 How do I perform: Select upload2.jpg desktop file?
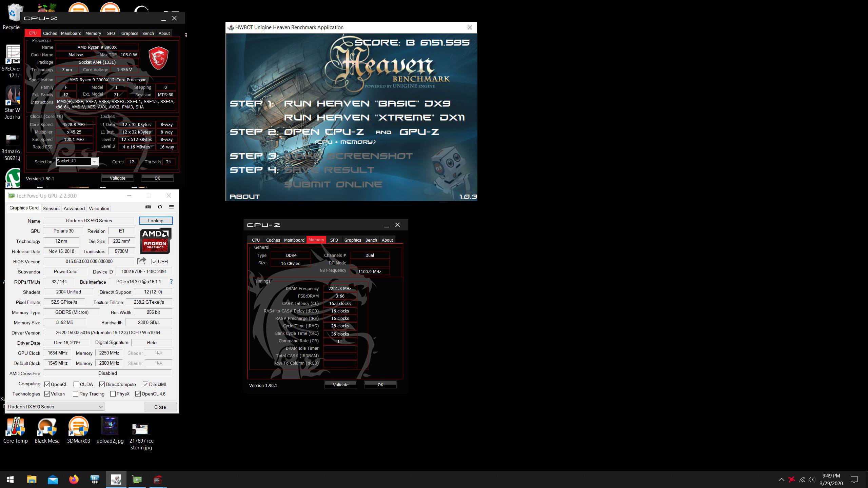tap(110, 430)
